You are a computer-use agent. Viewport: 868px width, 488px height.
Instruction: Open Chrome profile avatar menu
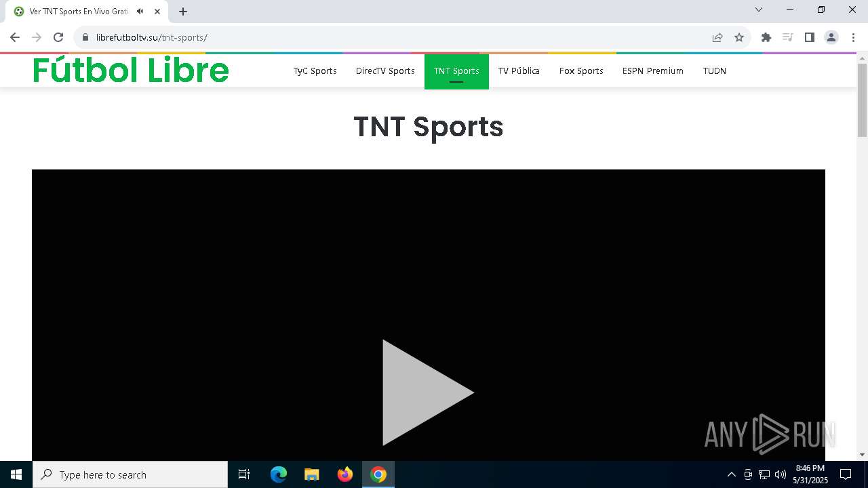tap(831, 37)
